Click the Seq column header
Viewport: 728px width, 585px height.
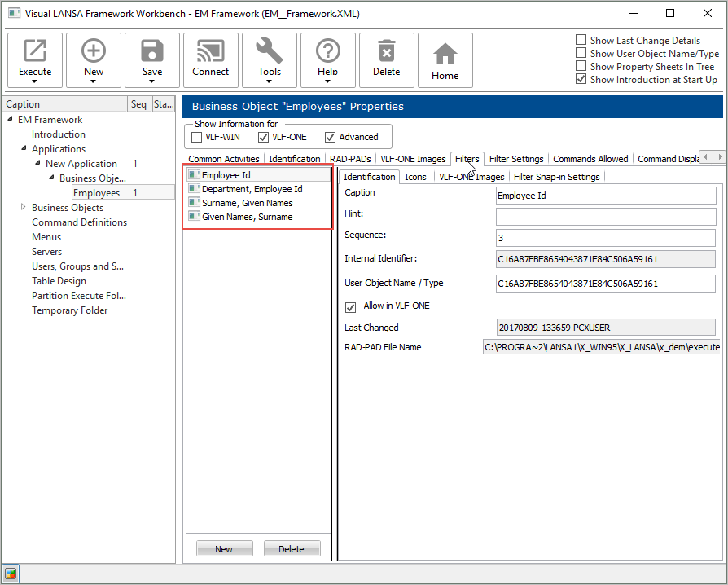tap(139, 104)
